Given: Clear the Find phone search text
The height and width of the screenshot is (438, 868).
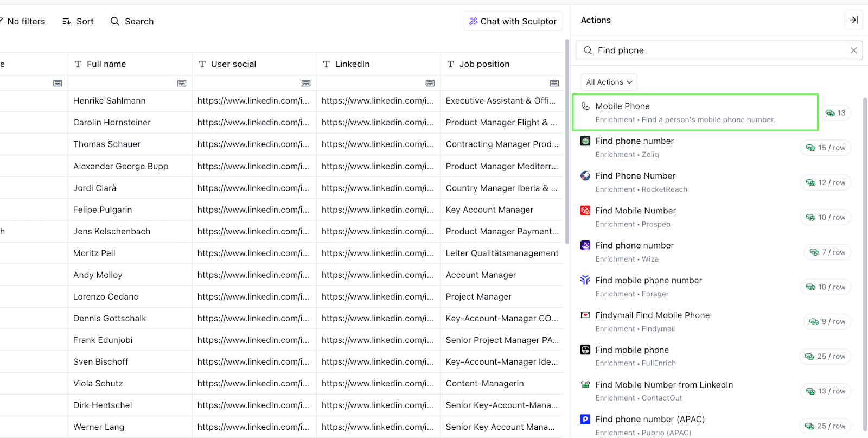Looking at the screenshot, I should (853, 50).
